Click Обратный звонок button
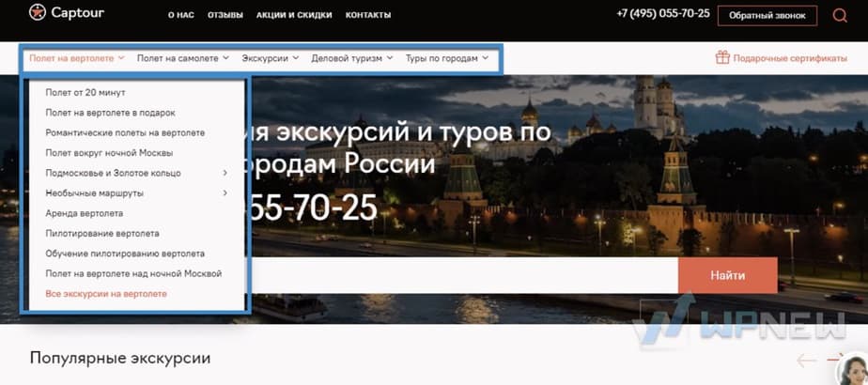The width and height of the screenshot is (868, 385). 767,16
